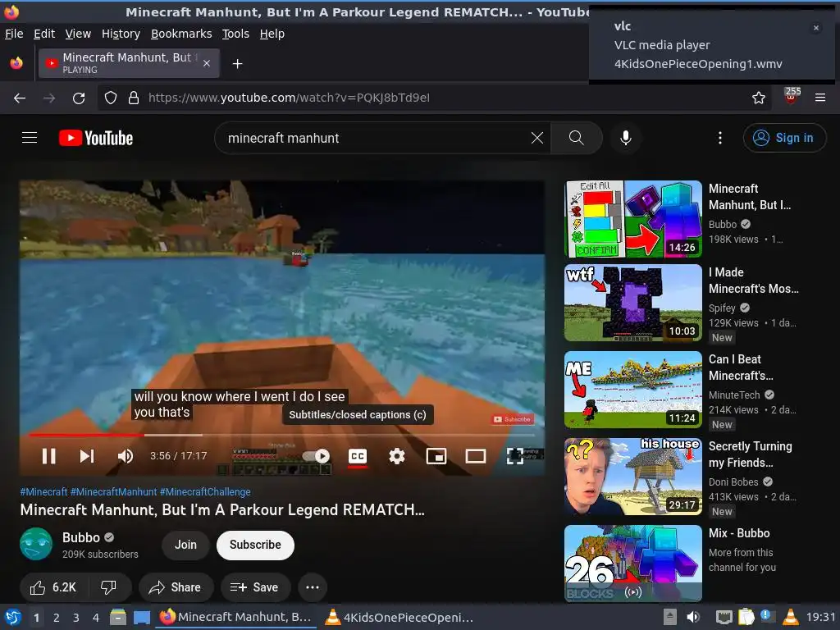
Task: Open VLC 4KidsOnePieceOpeni... taskbar entry
Action: pos(399,618)
